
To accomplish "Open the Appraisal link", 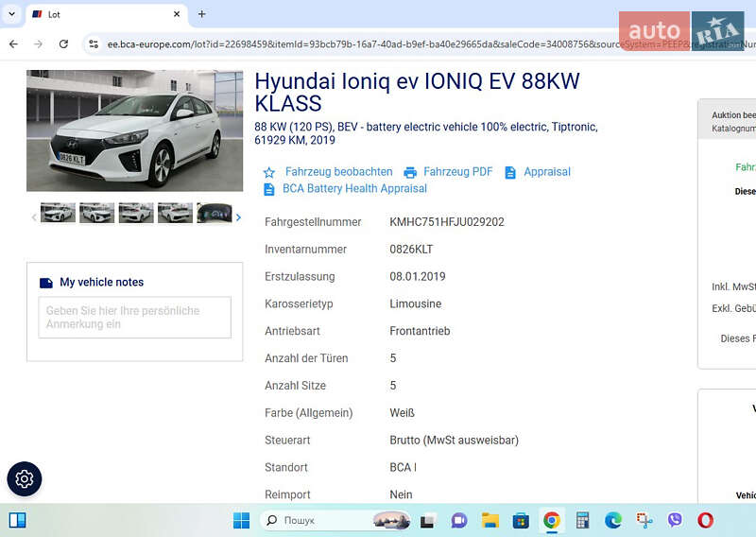I will click(547, 172).
